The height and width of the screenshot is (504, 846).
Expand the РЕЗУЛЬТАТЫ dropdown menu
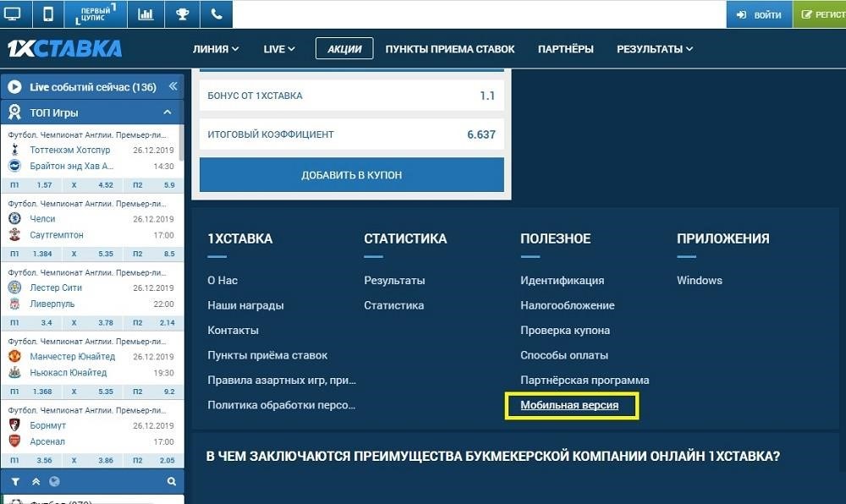[x=655, y=49]
